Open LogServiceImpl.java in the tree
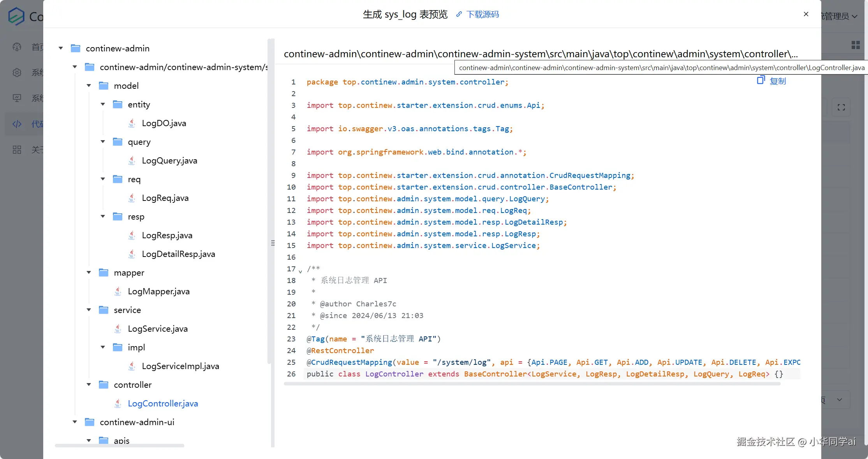Screen dimensions: 868x459 [180, 366]
